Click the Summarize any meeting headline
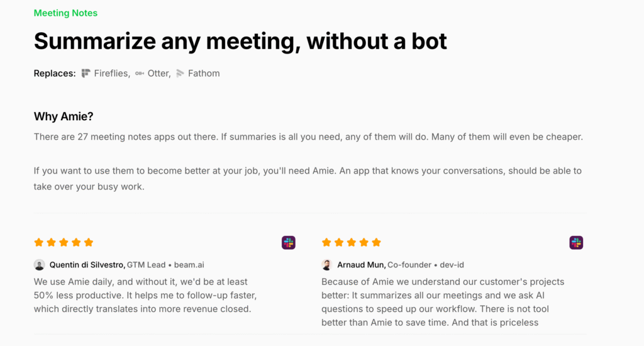 click(x=240, y=42)
